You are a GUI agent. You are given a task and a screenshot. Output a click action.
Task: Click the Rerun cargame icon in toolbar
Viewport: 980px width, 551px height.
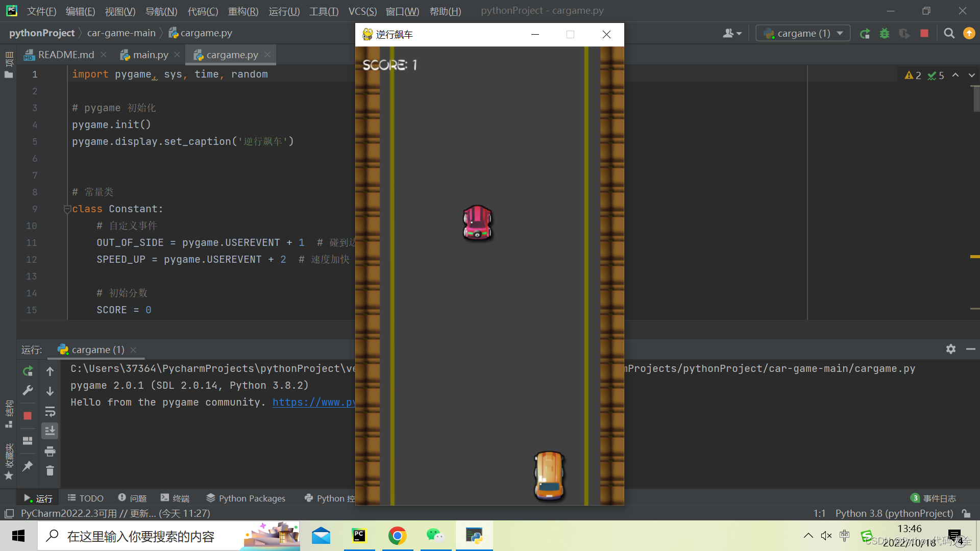[x=865, y=34]
